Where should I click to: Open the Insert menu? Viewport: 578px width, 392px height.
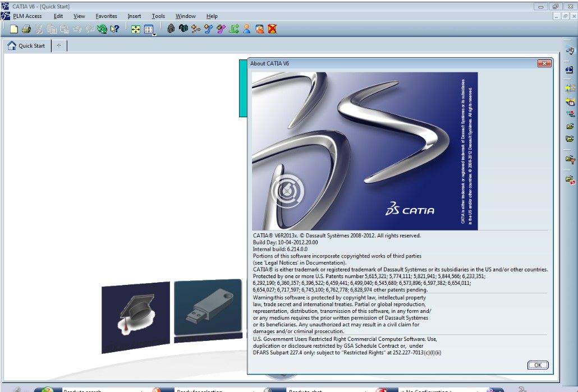[x=134, y=16]
